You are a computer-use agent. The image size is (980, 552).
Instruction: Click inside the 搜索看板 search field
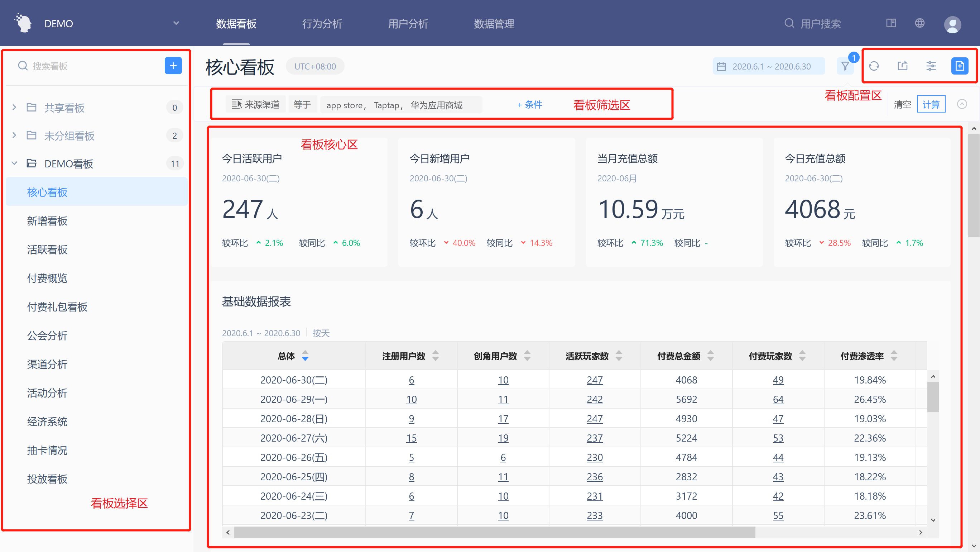point(90,66)
